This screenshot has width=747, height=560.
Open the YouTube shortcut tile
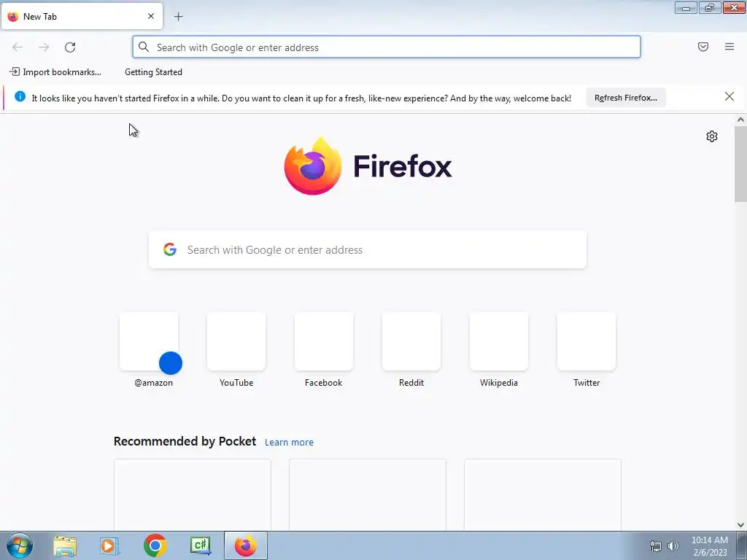(x=236, y=341)
